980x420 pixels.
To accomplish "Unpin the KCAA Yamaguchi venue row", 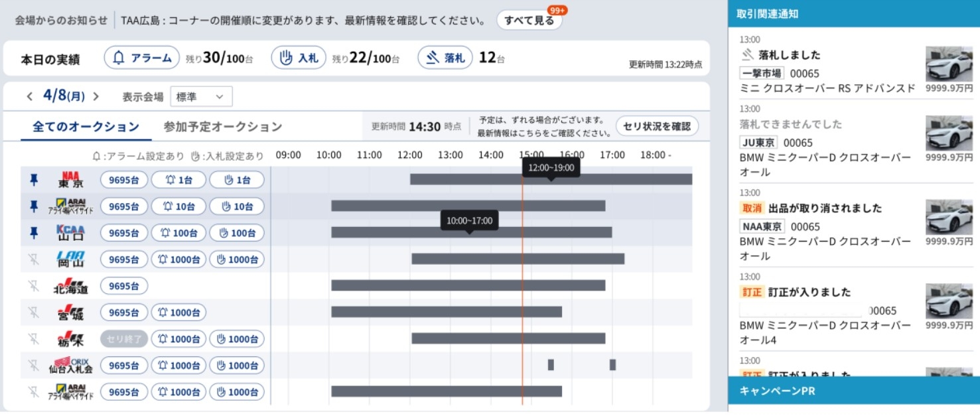I will click(x=34, y=233).
